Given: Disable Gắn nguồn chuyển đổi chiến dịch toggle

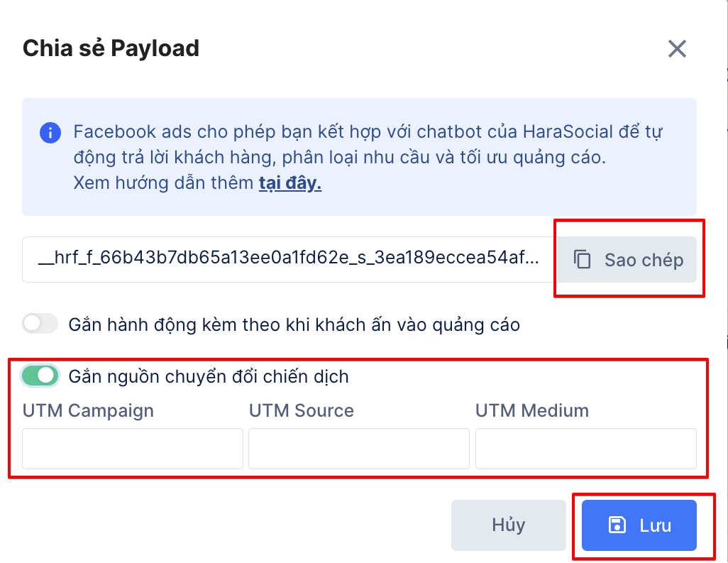Looking at the screenshot, I should (x=40, y=376).
